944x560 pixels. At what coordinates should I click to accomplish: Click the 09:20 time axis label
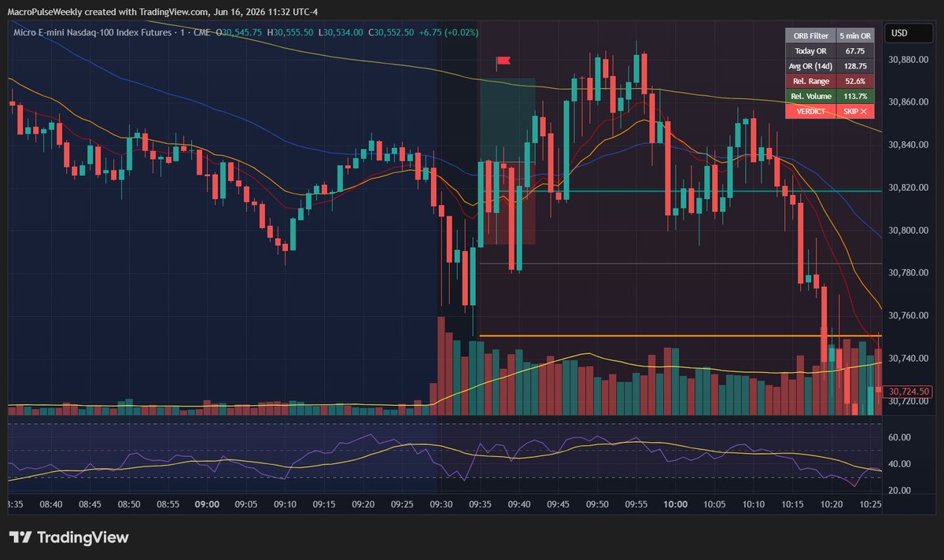coord(363,503)
